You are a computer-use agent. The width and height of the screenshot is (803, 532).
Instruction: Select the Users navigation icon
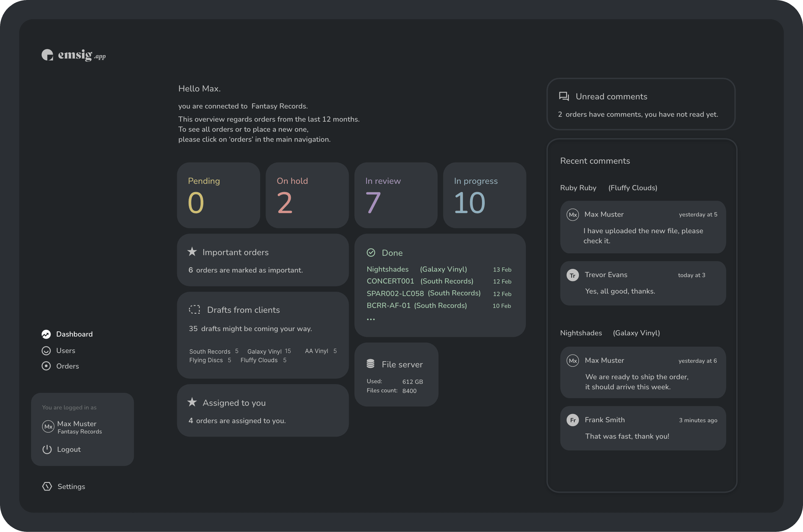[46, 351]
